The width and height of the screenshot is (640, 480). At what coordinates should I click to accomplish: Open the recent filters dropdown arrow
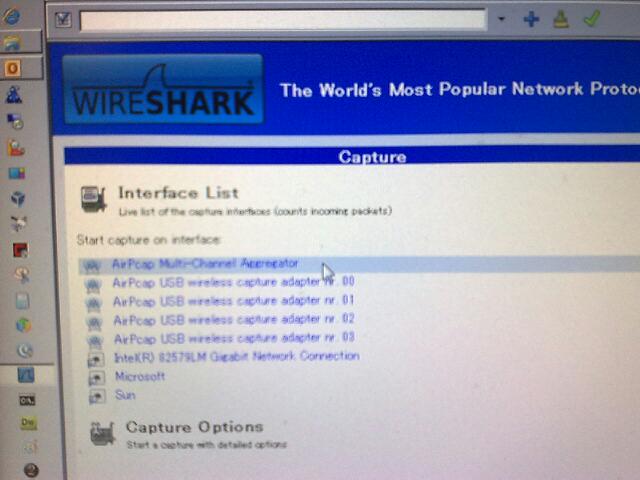(x=501, y=19)
